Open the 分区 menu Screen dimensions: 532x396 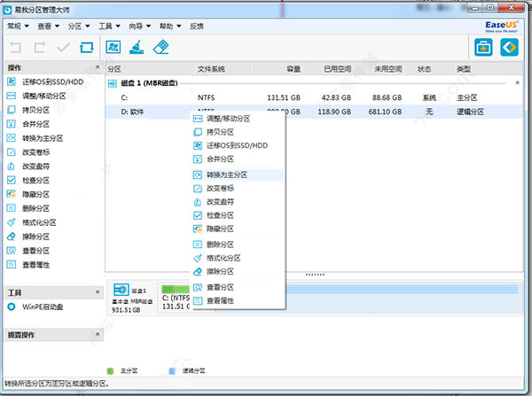(x=78, y=26)
